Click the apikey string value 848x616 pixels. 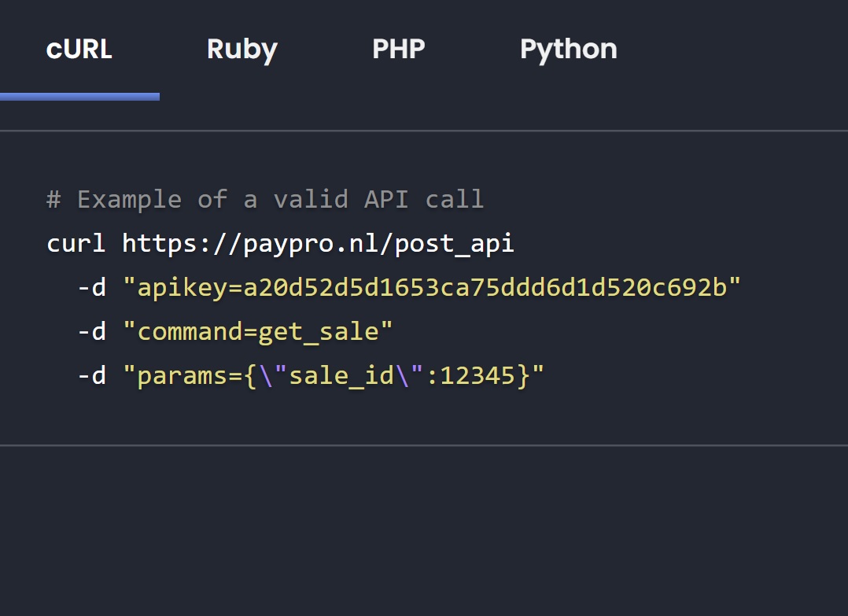tap(432, 287)
